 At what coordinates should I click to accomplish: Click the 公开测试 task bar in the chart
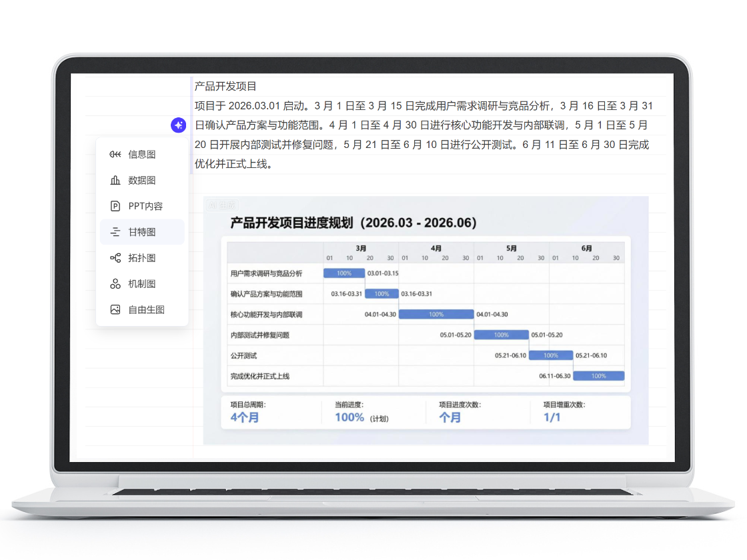[550, 355]
